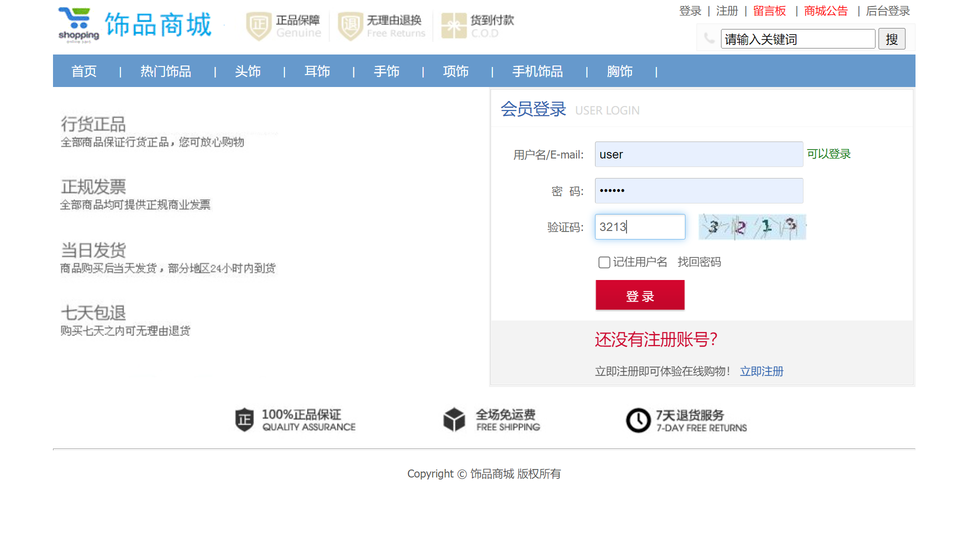The height and width of the screenshot is (560, 980).
Task: Open the 留言板 message board link
Action: [769, 11]
